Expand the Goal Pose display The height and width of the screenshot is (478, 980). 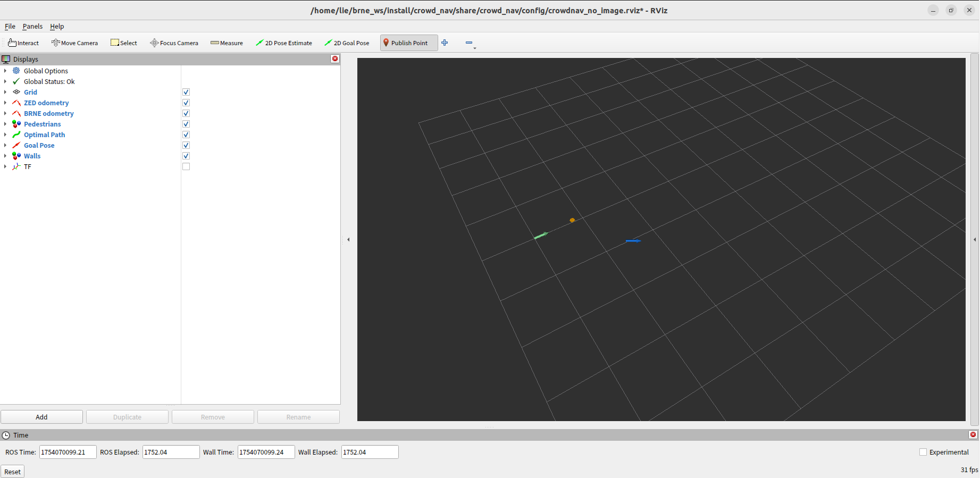pyautogui.click(x=5, y=145)
